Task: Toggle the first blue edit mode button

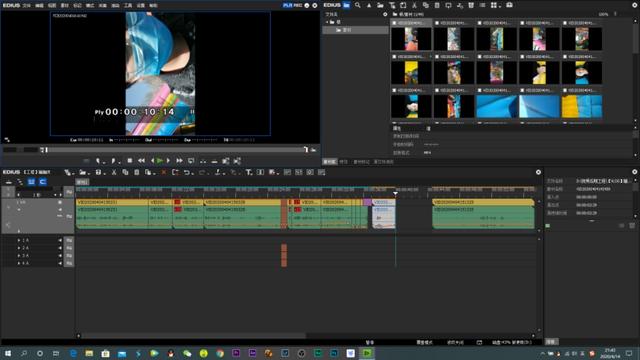Action: click(x=31, y=182)
